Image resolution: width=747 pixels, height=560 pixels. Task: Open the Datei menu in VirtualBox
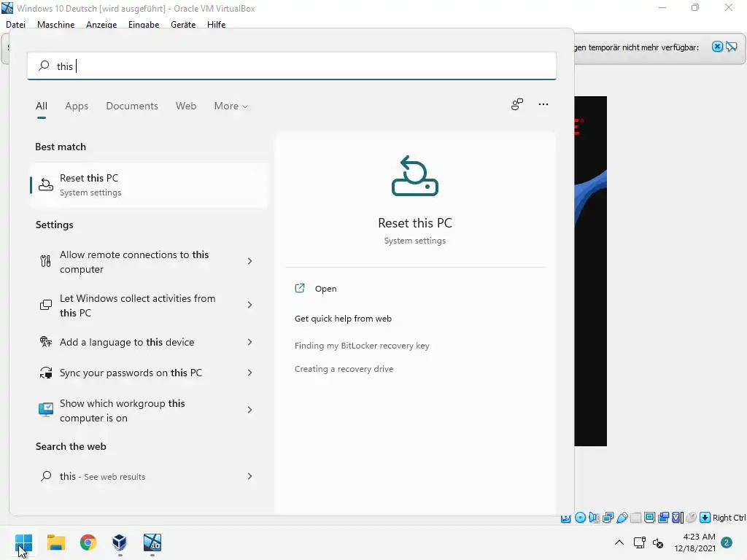[16, 24]
